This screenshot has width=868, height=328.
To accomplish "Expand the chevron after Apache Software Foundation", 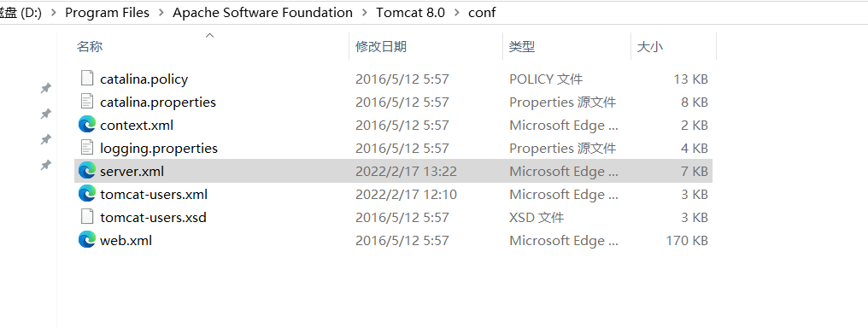I will pyautogui.click(x=364, y=13).
